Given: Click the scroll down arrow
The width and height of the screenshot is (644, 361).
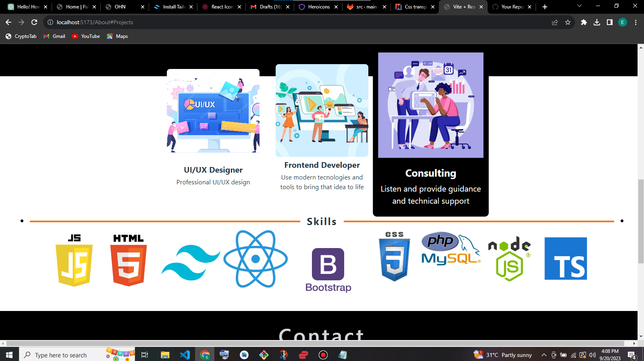Looking at the screenshot, I should 641,336.
